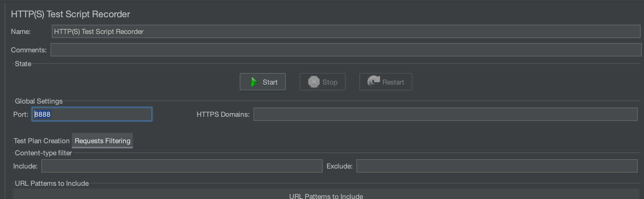Click the disabled Stop button
644x199 pixels.
coord(322,82)
